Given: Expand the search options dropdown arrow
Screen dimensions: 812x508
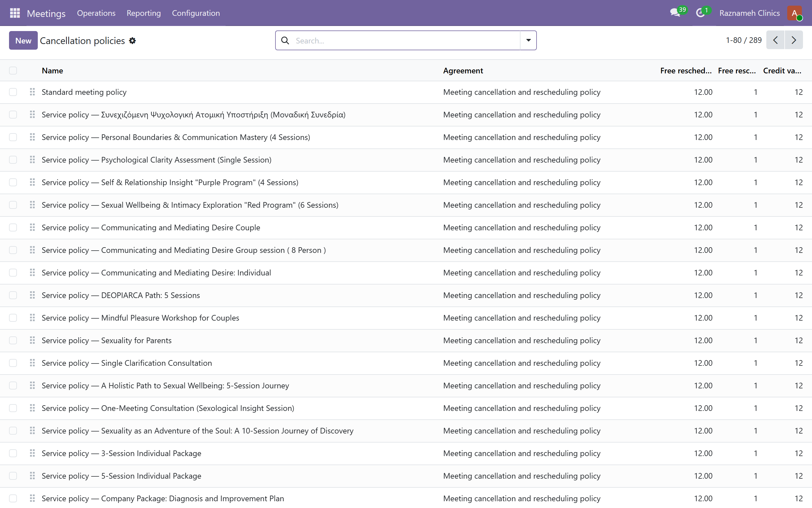Looking at the screenshot, I should (x=528, y=40).
